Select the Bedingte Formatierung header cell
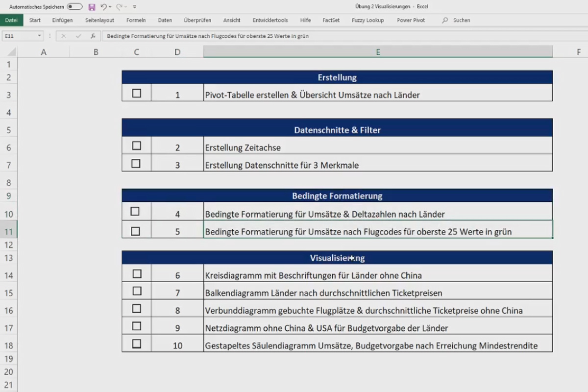 [337, 196]
